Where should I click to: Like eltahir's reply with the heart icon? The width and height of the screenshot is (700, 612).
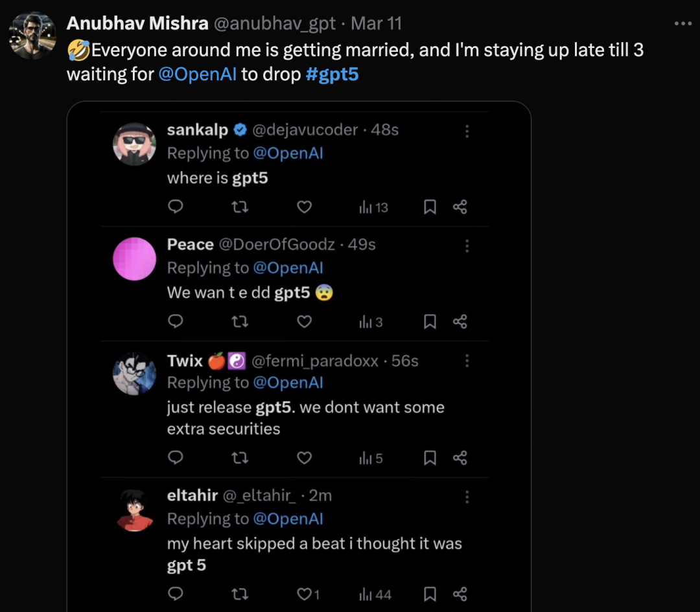coord(305,594)
